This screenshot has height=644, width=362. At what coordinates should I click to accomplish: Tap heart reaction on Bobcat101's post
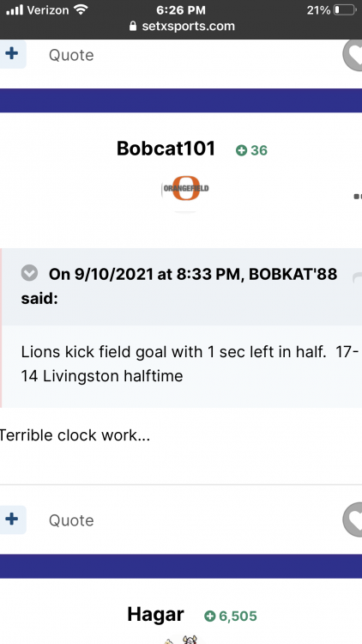[x=353, y=520]
